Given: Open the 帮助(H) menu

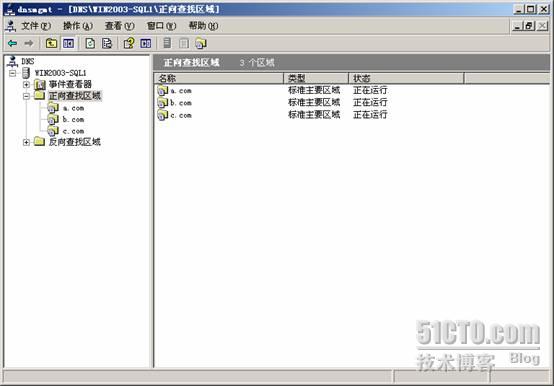Looking at the screenshot, I should click(203, 26).
